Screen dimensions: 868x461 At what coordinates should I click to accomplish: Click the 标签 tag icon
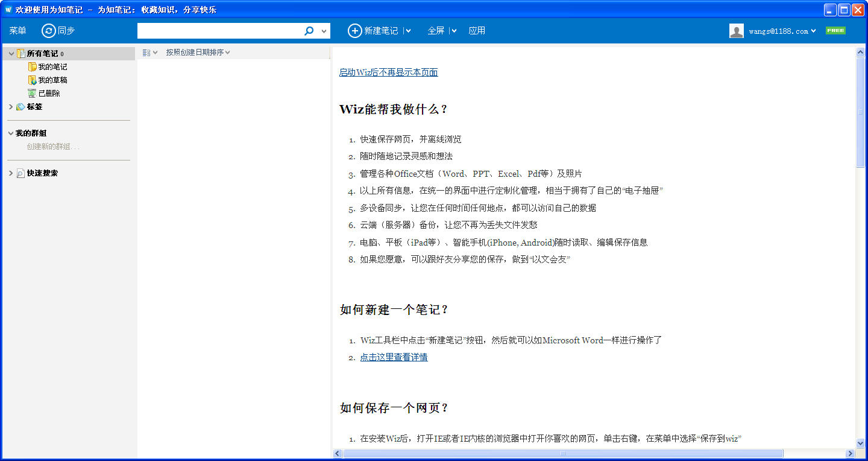click(x=21, y=107)
